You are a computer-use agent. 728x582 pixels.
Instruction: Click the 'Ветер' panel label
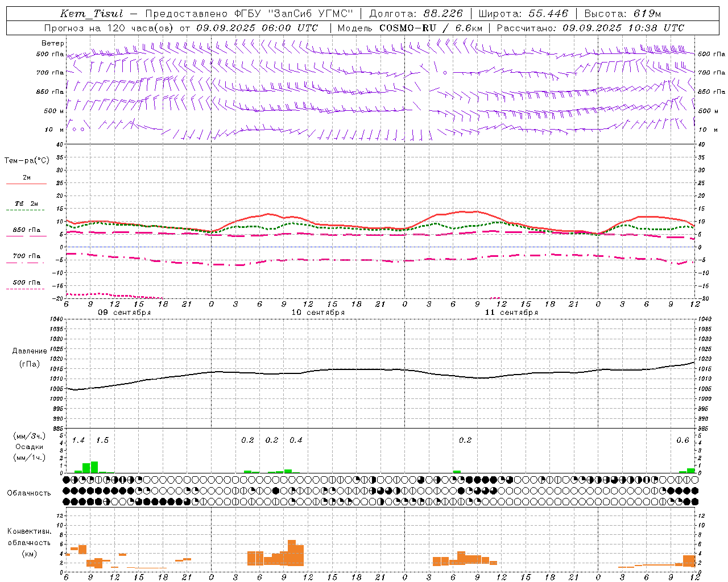pos(53,43)
